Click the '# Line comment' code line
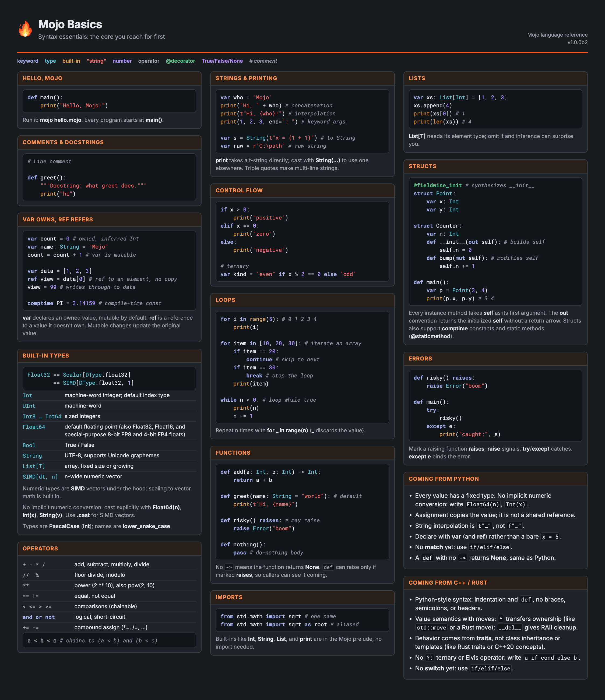 [49, 162]
